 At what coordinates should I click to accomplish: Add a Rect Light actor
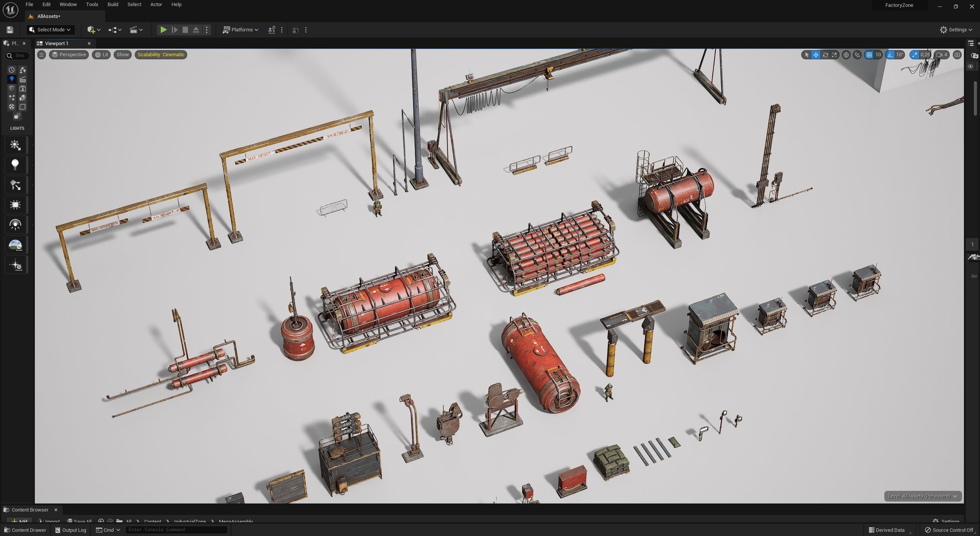[x=15, y=205]
